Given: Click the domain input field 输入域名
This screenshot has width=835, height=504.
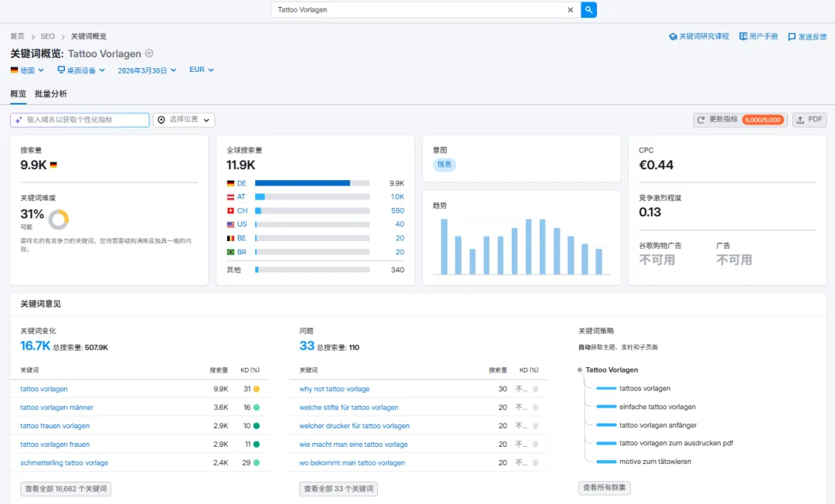Looking at the screenshot, I should pyautogui.click(x=80, y=120).
